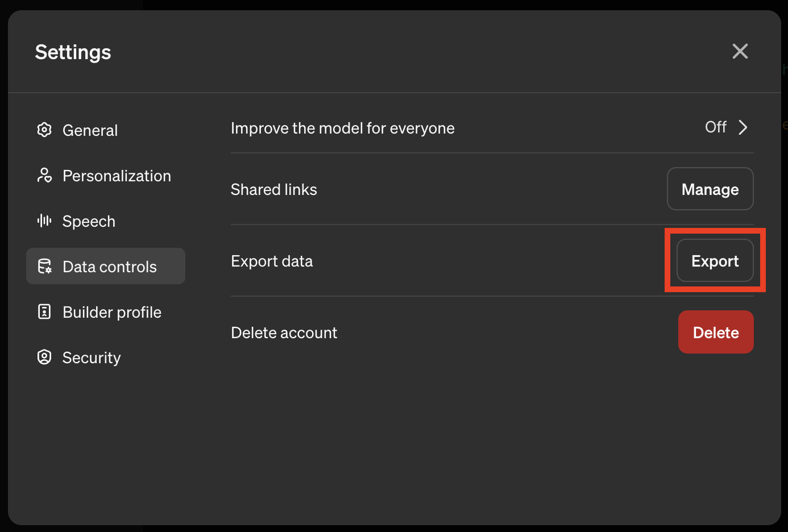The image size is (788, 532).
Task: Switch to the Personalization tab
Action: (x=106, y=175)
